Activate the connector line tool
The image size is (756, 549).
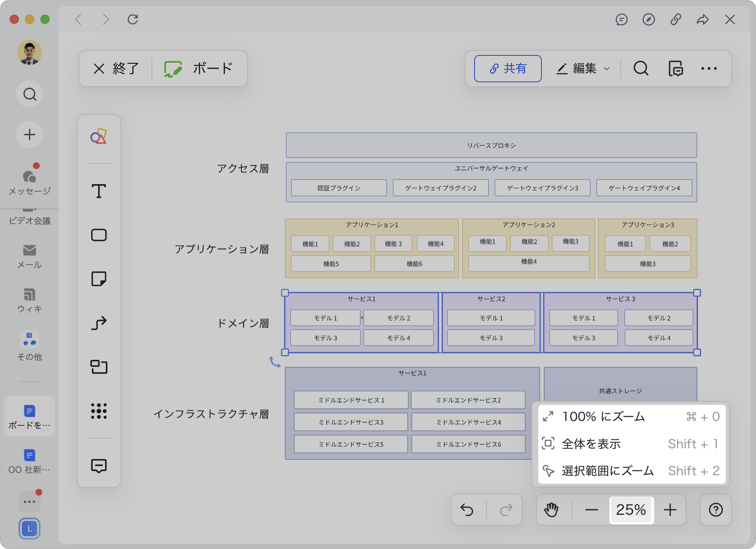(99, 323)
